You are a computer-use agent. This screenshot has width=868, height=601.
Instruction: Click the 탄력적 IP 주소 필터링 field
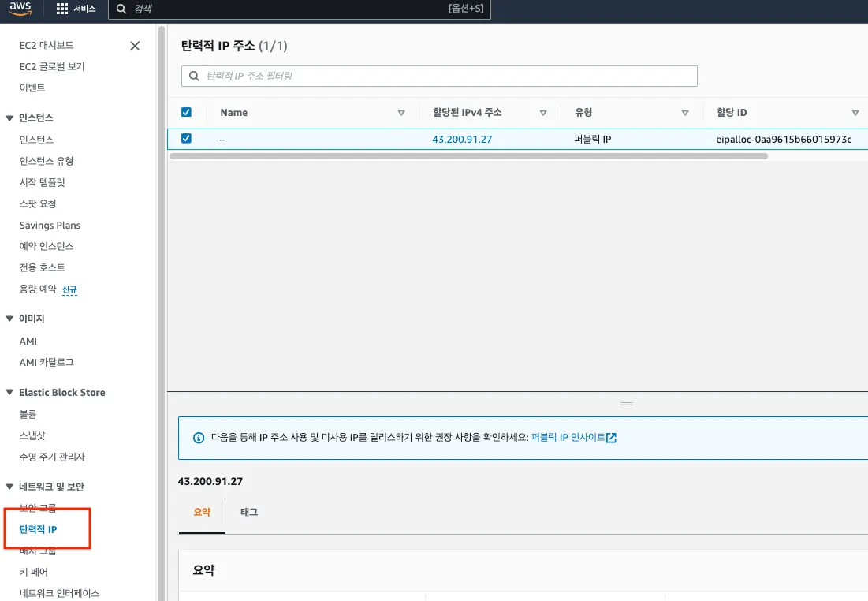439,76
